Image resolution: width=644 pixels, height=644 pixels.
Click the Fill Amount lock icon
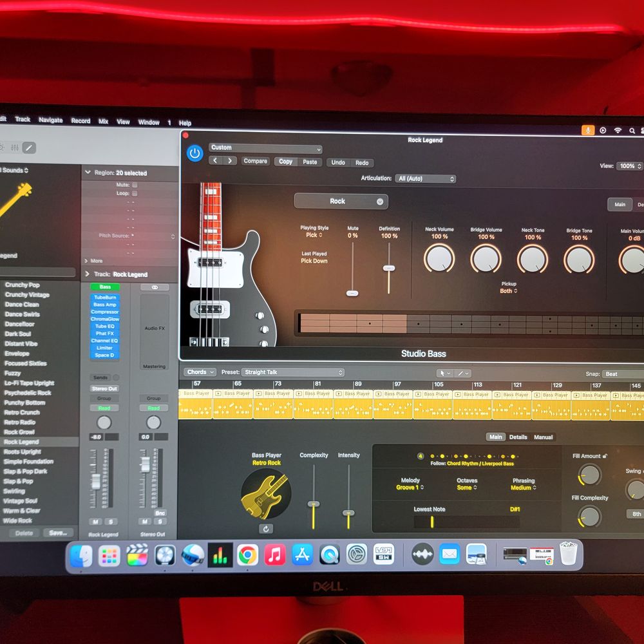click(605, 456)
